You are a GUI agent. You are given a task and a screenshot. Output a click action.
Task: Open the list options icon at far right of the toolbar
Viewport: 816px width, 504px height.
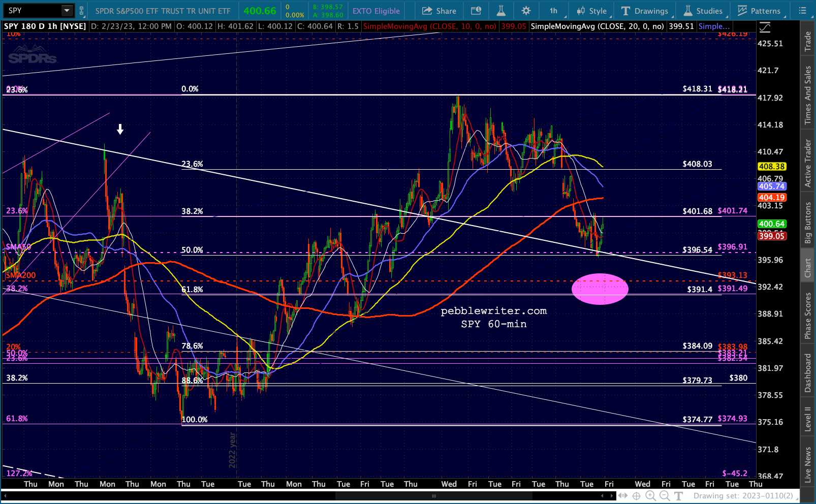coord(802,11)
